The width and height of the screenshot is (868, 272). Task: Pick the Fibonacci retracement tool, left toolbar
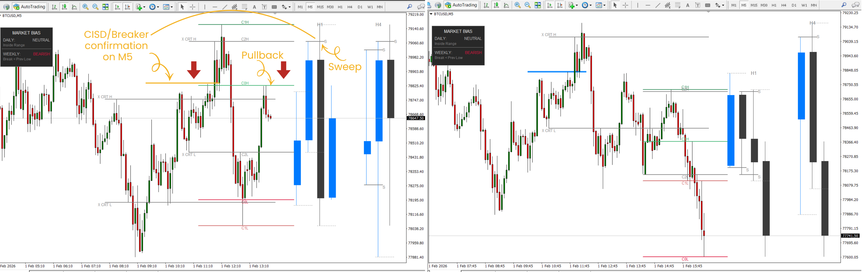click(x=245, y=7)
